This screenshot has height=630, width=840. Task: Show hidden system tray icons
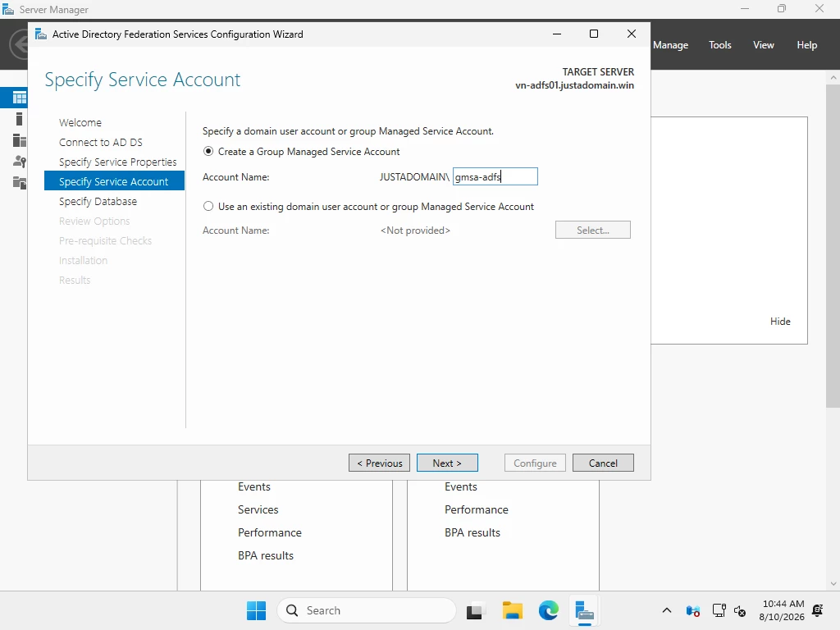[x=667, y=610]
